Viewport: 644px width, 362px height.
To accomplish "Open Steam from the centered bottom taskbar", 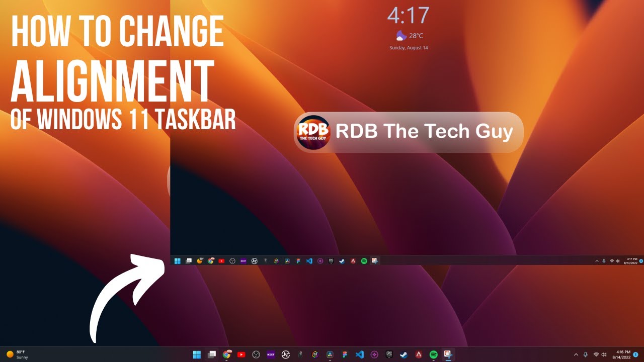I will click(x=404, y=354).
